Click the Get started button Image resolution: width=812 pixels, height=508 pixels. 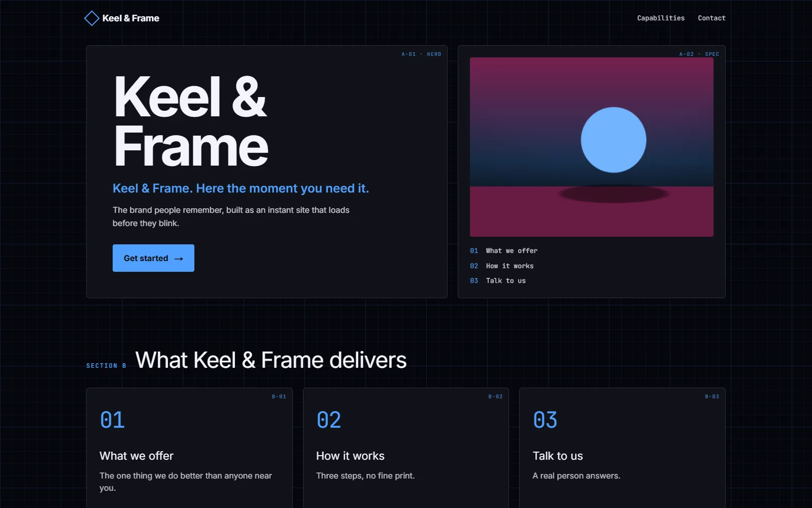point(153,258)
